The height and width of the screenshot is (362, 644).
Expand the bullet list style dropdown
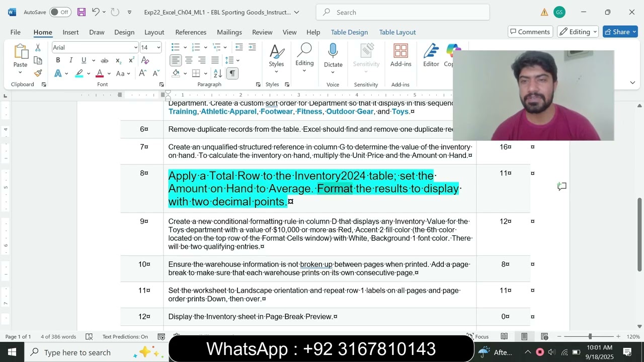[x=185, y=47]
